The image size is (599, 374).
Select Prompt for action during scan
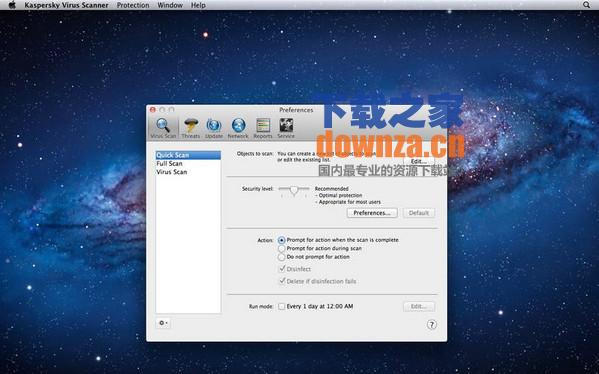pyautogui.click(x=282, y=249)
